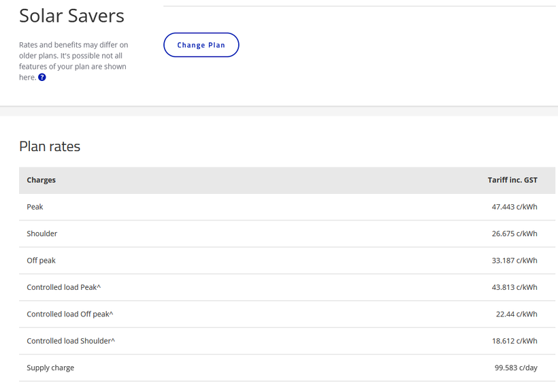Click the Controlled load Off peak^ label
This screenshot has height=392, width=558.
tap(70, 314)
